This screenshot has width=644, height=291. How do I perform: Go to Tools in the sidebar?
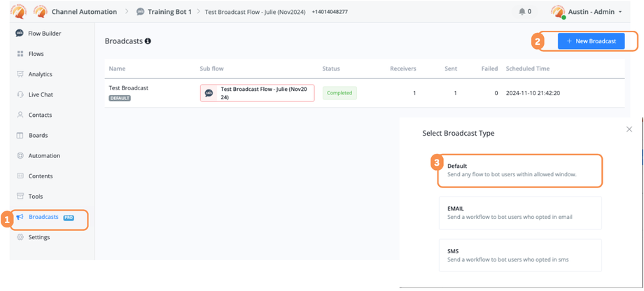click(36, 197)
